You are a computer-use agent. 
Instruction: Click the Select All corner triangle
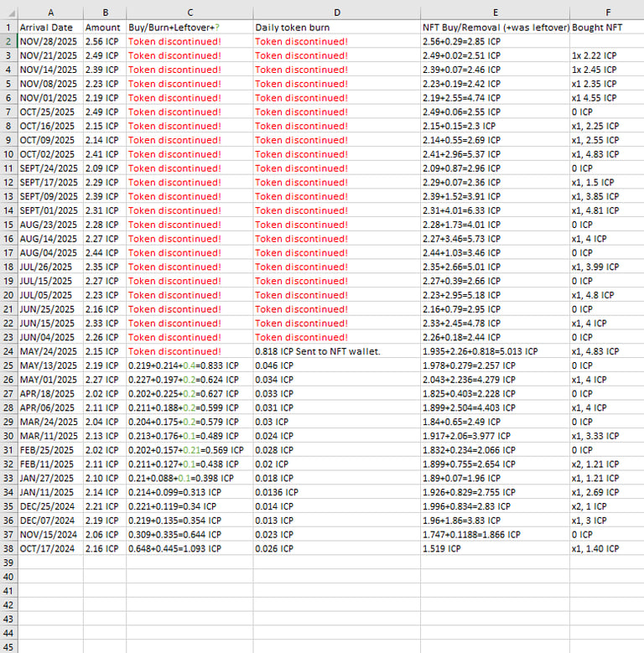pyautogui.click(x=12, y=13)
